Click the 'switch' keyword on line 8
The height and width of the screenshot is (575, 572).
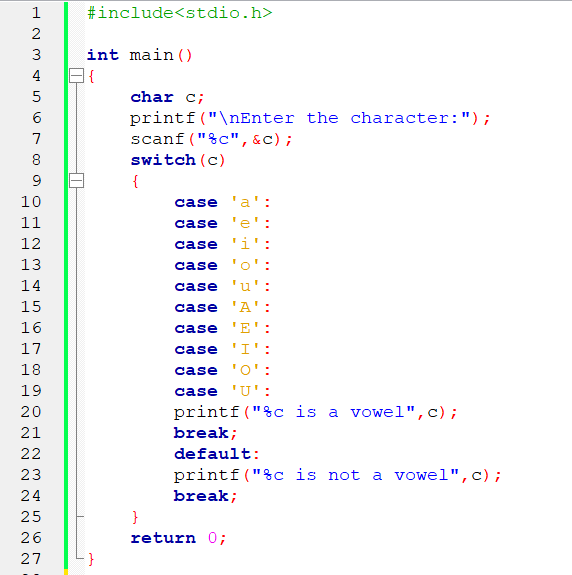pyautogui.click(x=163, y=160)
